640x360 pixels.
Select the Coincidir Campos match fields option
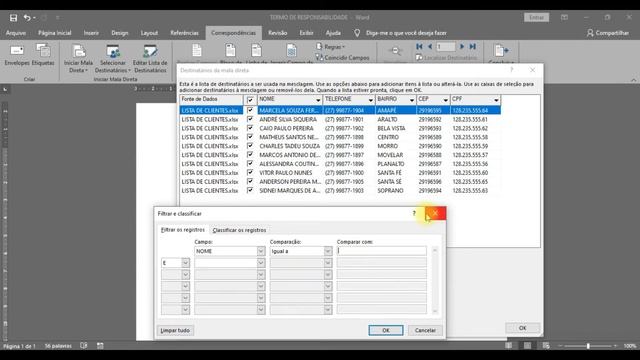click(342, 58)
